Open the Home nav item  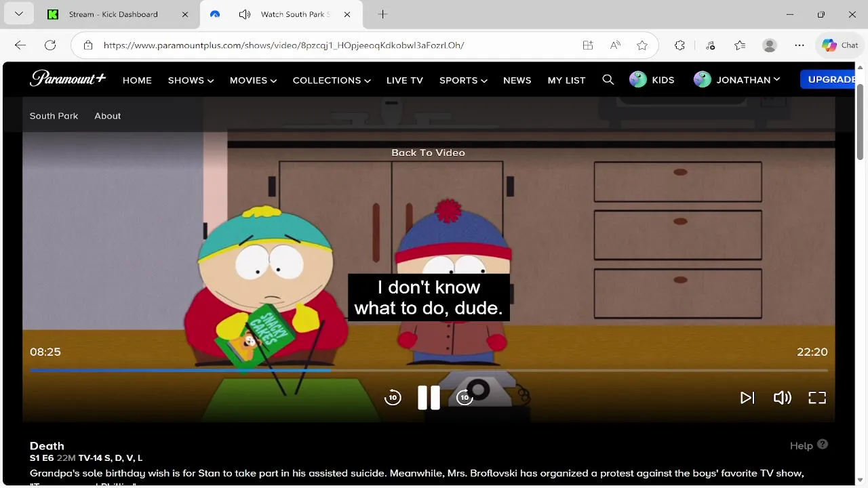(137, 80)
